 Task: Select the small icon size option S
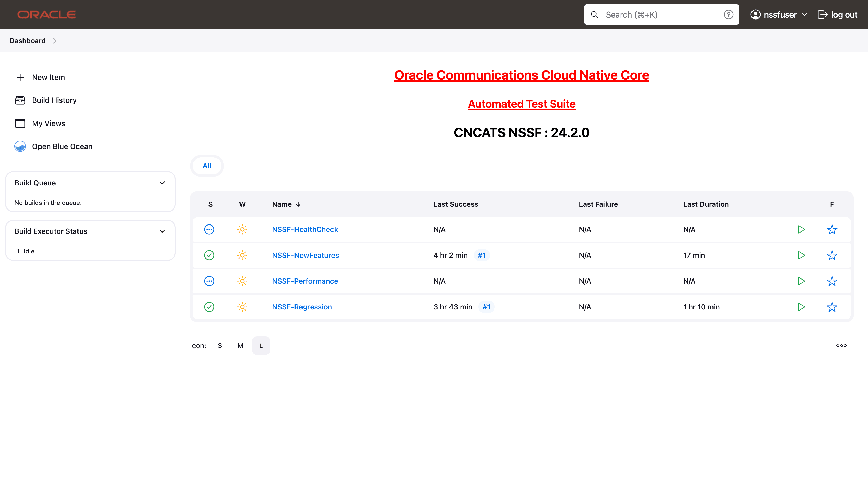[220, 345]
